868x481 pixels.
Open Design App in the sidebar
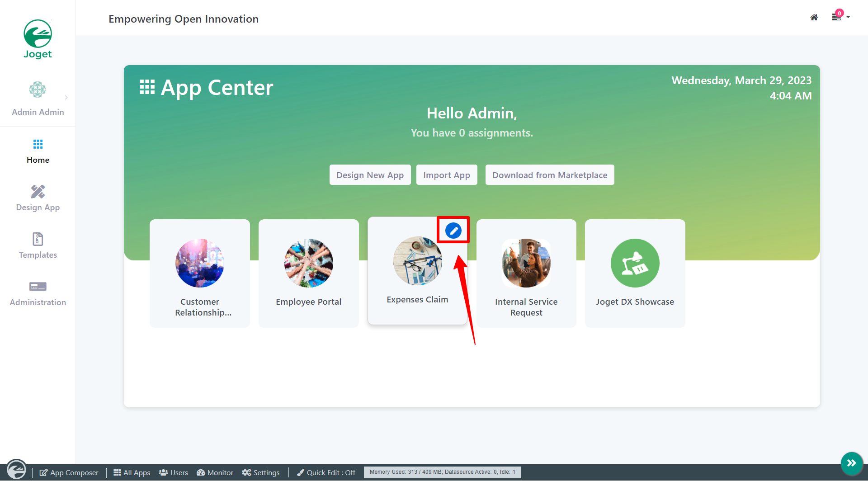click(38, 198)
